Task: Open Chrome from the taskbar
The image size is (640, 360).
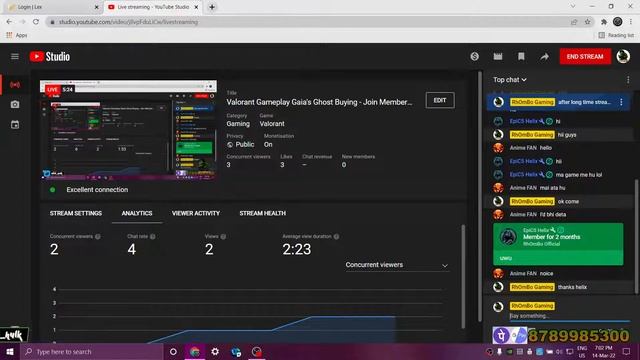Action: [195, 351]
